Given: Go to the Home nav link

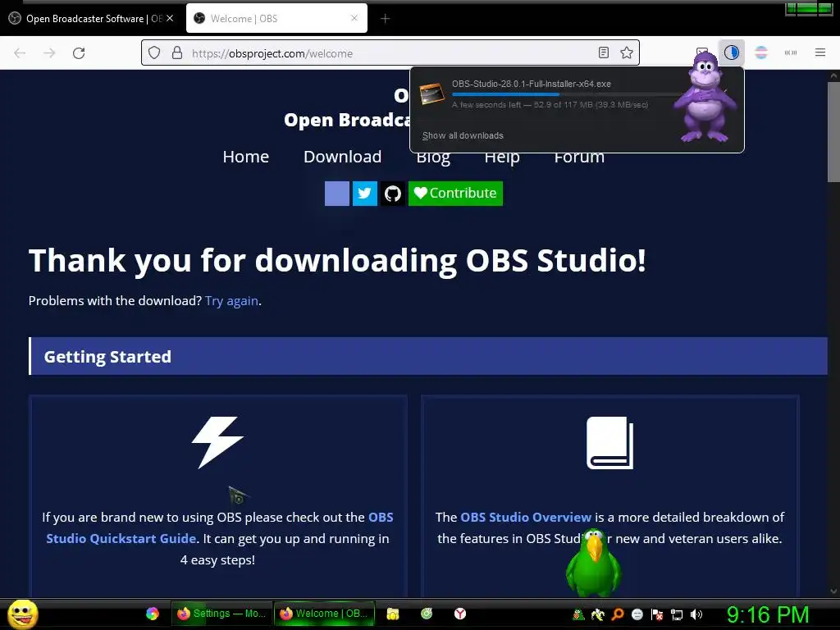Looking at the screenshot, I should click(246, 157).
